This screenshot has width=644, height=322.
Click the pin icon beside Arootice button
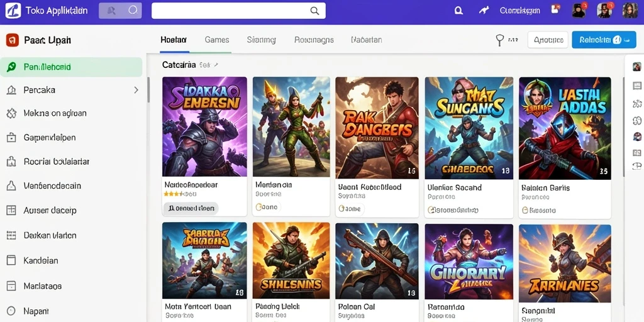coord(500,40)
